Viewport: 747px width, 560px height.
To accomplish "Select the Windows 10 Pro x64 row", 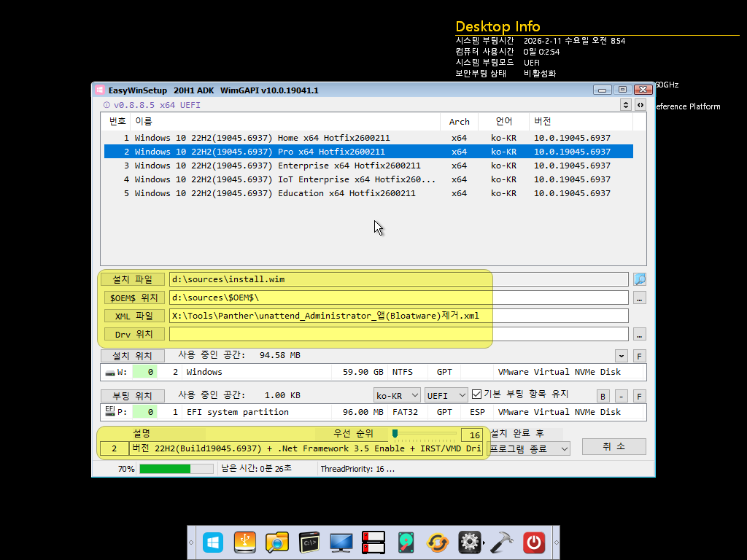I will coord(368,152).
